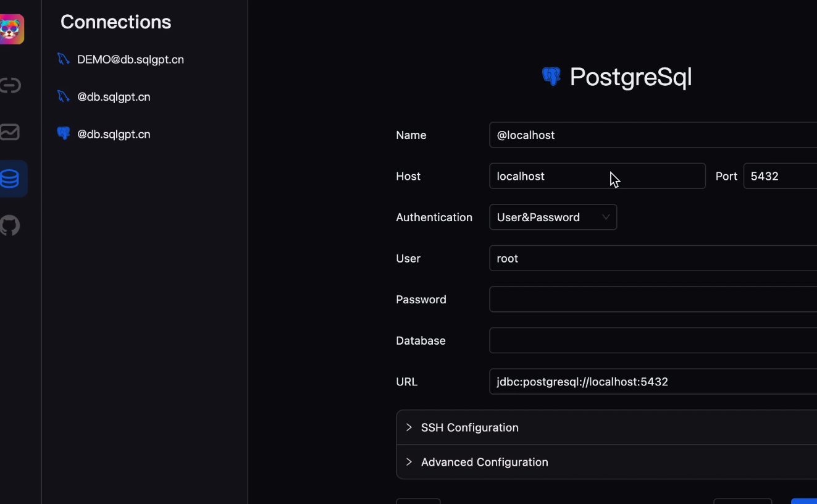Click the Database label
The width and height of the screenshot is (817, 504).
click(x=421, y=340)
